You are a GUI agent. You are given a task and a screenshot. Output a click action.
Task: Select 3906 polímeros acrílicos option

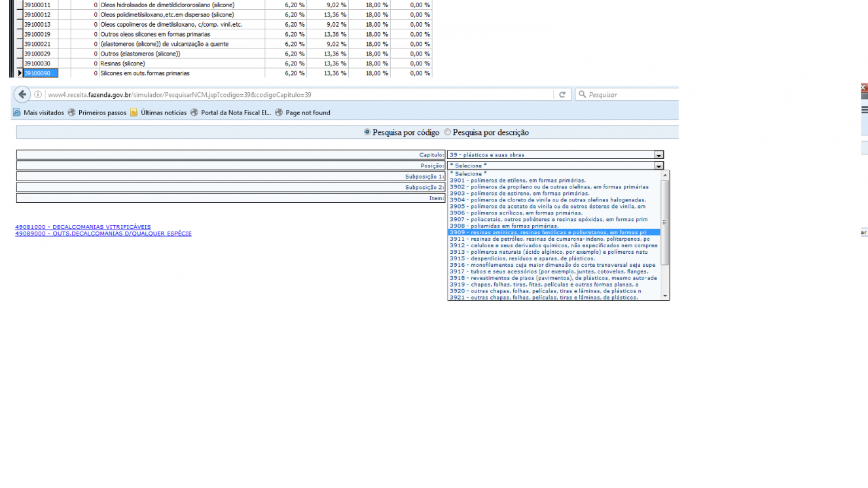click(554, 213)
